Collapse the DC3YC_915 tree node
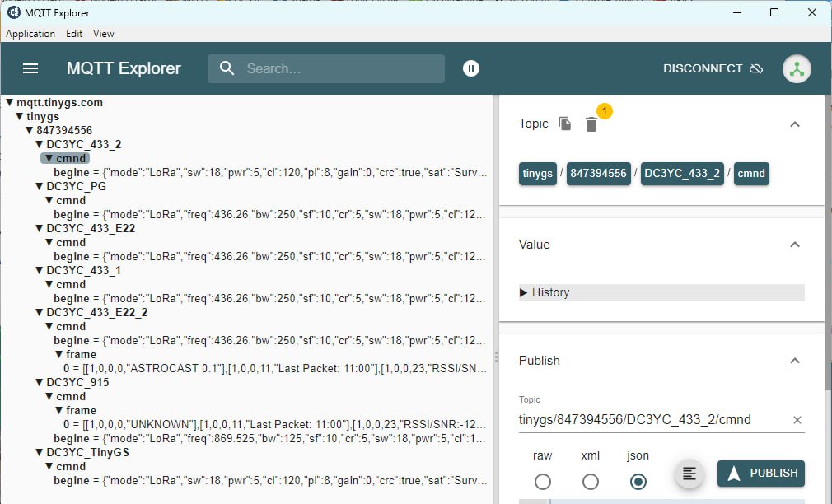Image resolution: width=832 pixels, height=504 pixels. [x=40, y=382]
